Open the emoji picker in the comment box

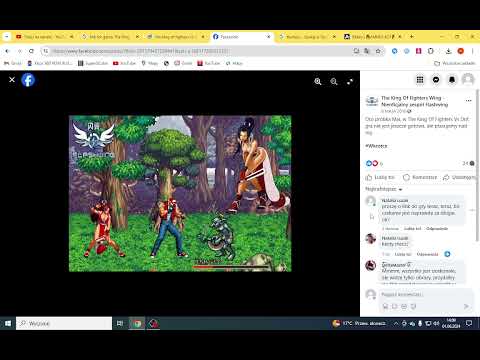(404, 306)
